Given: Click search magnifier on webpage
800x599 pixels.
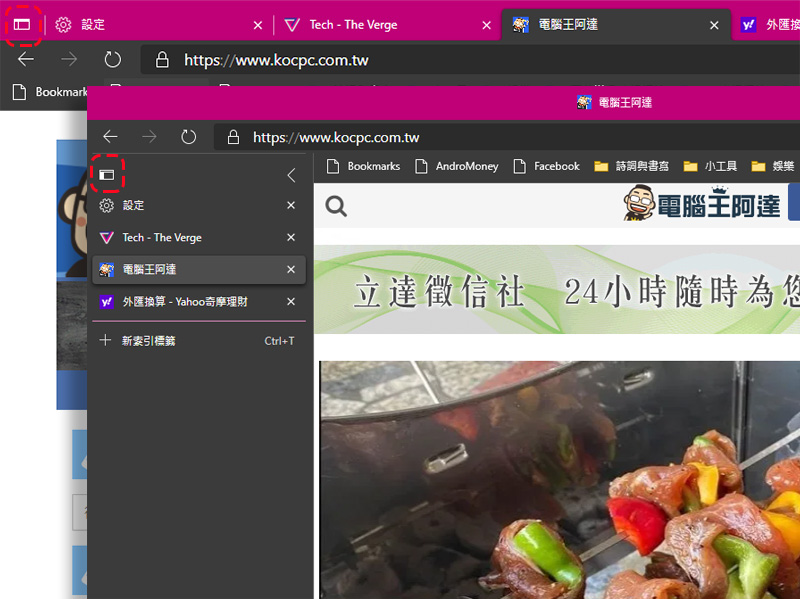Looking at the screenshot, I should [336, 207].
